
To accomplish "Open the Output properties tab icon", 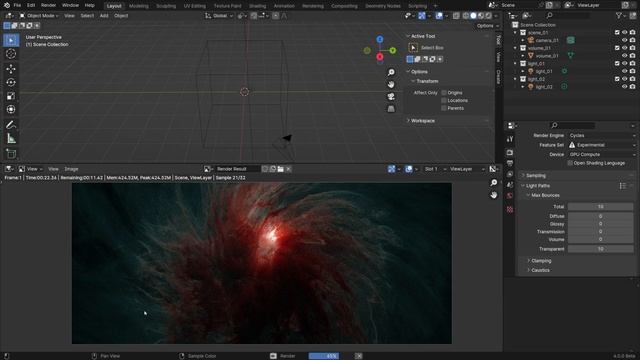I will coord(510,163).
